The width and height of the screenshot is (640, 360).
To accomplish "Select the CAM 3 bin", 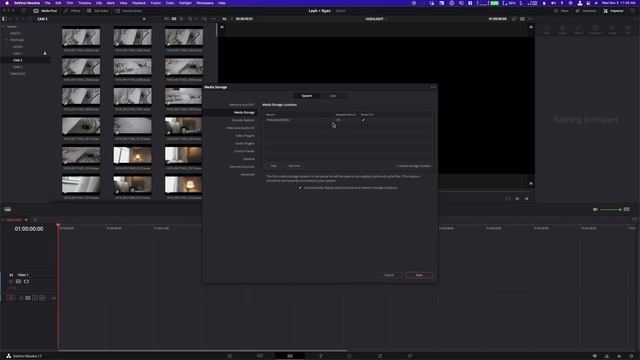I will point(18,67).
